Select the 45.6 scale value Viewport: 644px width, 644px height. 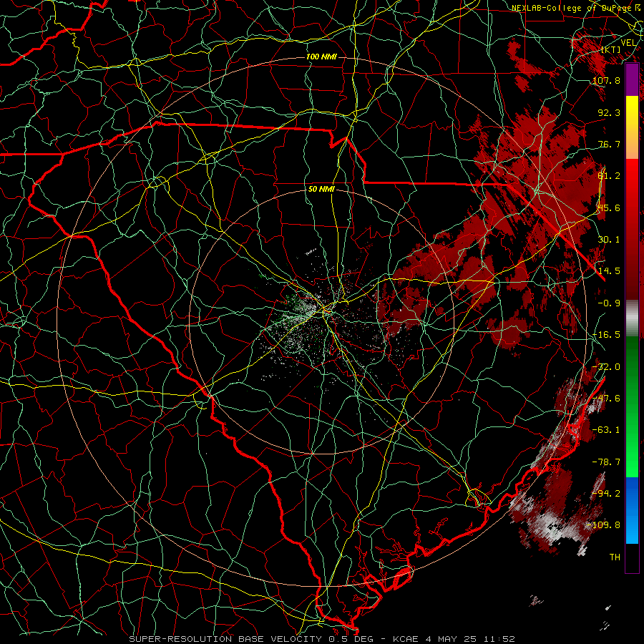click(x=609, y=208)
